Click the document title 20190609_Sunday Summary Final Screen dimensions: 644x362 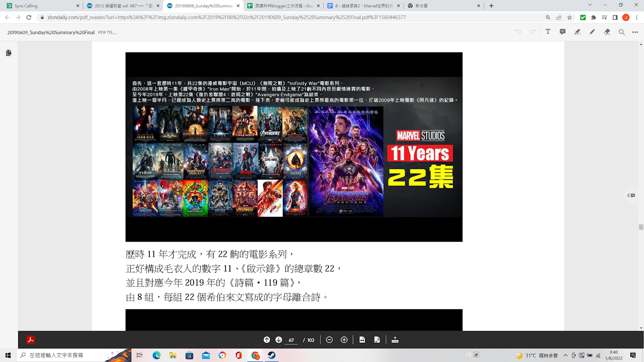(51, 32)
